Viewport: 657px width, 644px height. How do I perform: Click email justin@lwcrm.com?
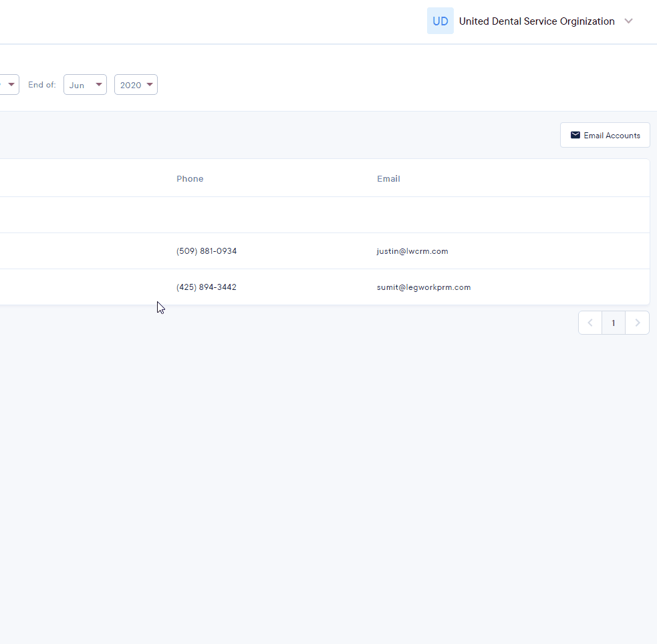click(412, 251)
